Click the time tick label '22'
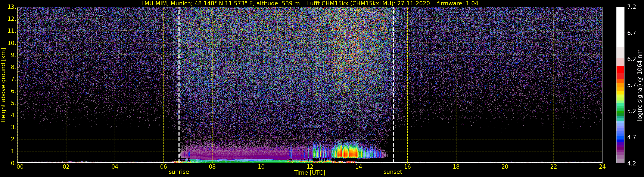This screenshot has width=644, height=177. point(554,167)
